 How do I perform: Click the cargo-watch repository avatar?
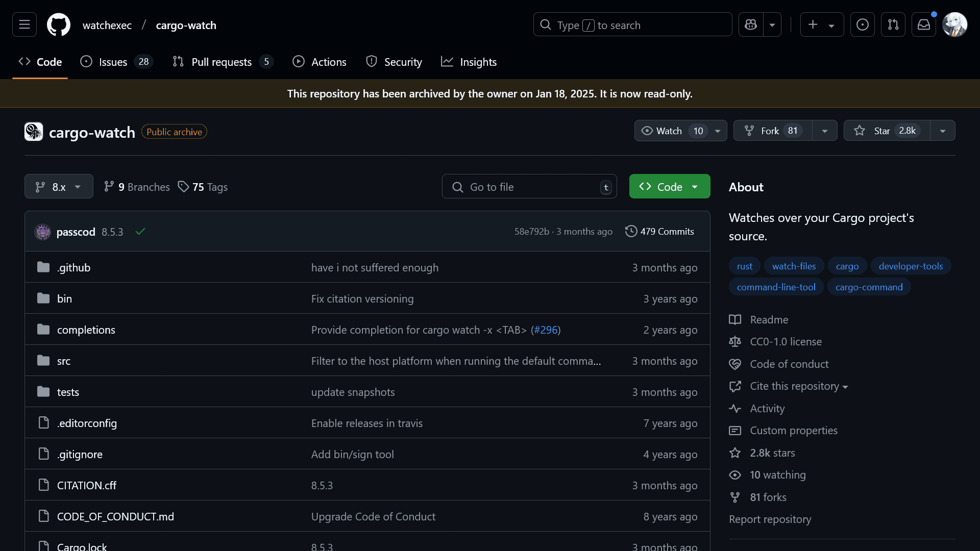(34, 132)
